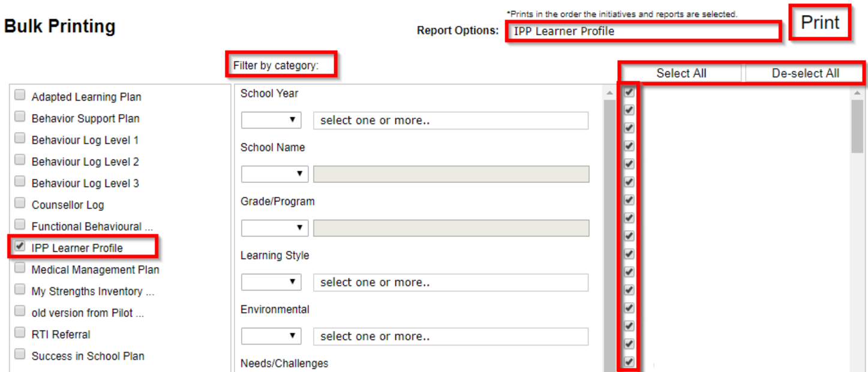Open the Grade/Program dropdown
This screenshot has height=372, width=868.
(x=275, y=228)
